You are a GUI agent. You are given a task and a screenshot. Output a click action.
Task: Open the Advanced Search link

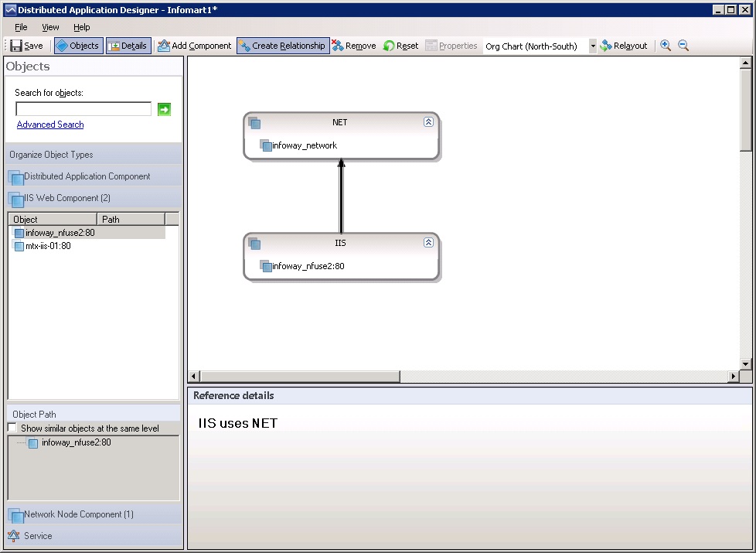(x=50, y=125)
